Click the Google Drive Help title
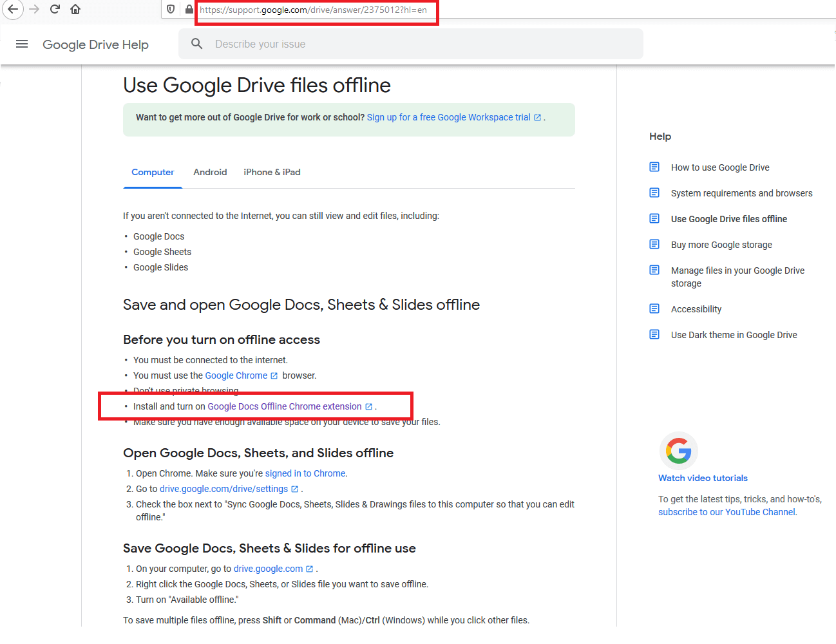The width and height of the screenshot is (836, 644). pyautogui.click(x=95, y=44)
